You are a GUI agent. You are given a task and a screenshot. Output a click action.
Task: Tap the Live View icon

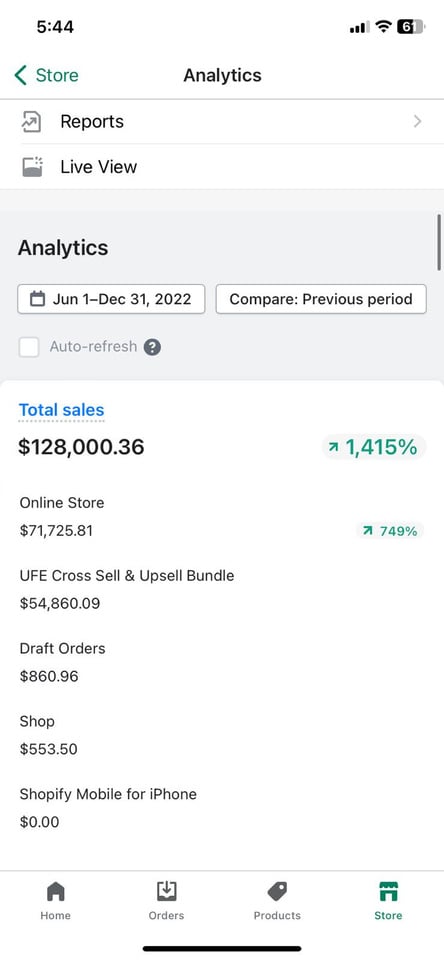click(x=32, y=167)
